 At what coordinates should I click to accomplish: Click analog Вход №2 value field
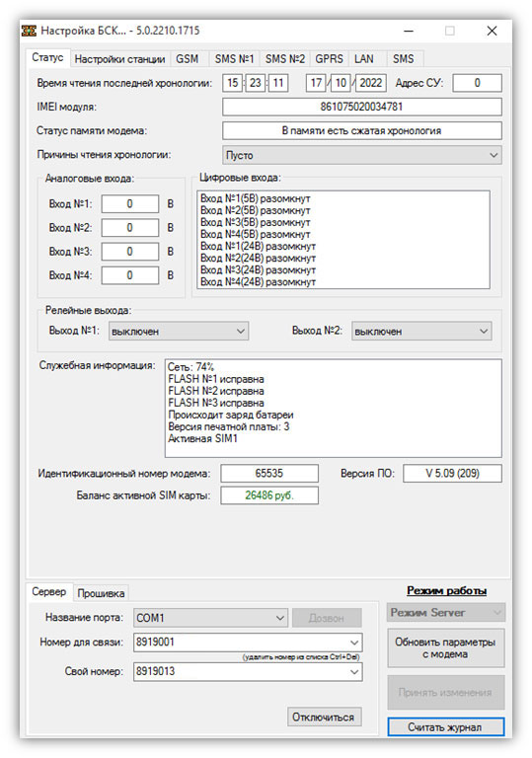(129, 228)
